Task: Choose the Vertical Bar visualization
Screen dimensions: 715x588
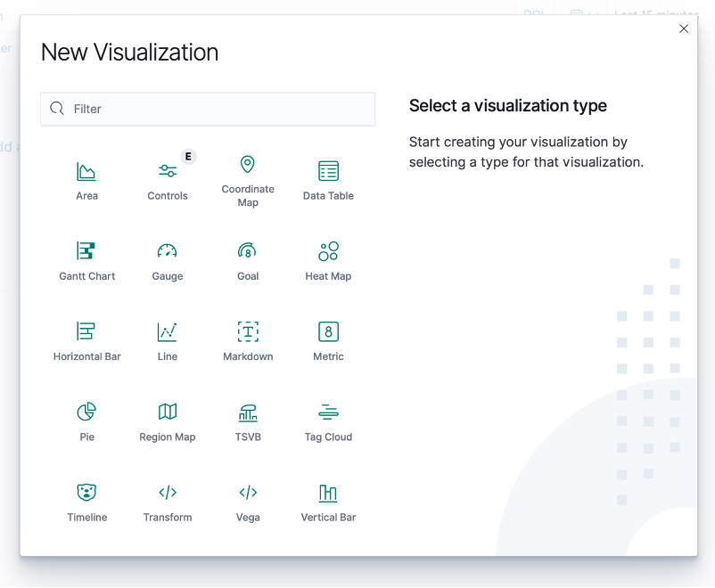Action: pyautogui.click(x=328, y=502)
